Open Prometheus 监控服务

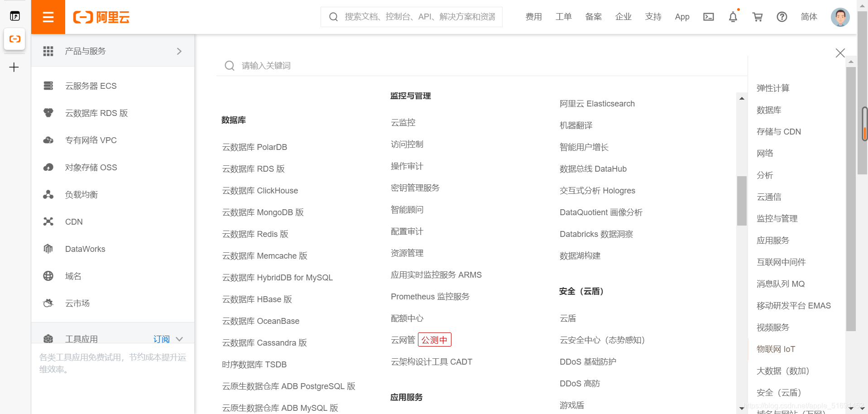tap(430, 297)
